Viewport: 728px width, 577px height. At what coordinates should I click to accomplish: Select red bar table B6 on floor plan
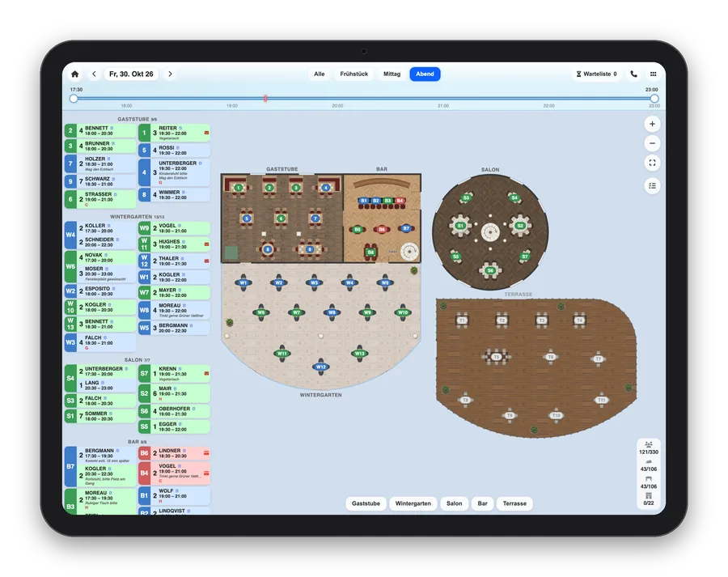point(382,229)
